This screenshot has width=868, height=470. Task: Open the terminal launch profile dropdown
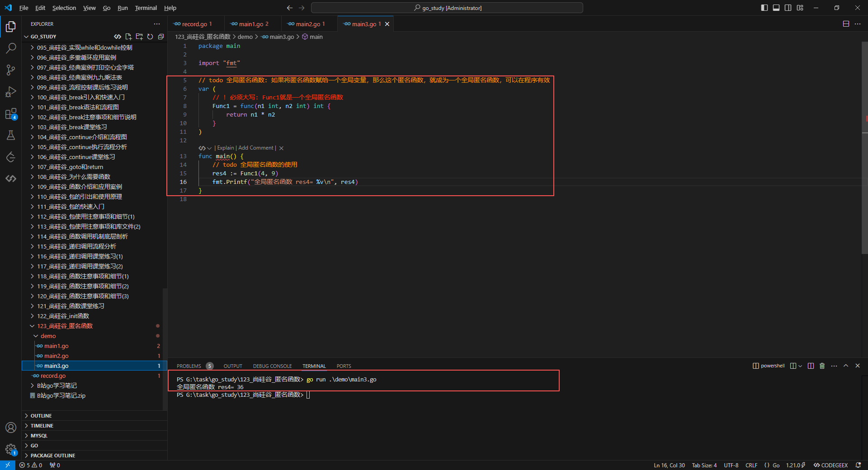coord(801,366)
